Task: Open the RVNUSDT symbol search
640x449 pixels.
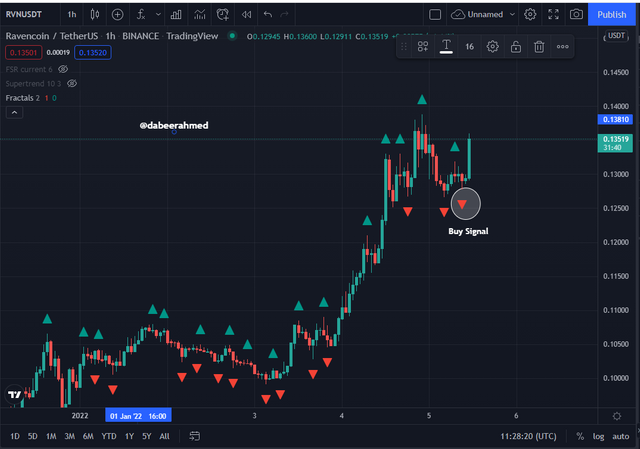Action: tap(24, 14)
